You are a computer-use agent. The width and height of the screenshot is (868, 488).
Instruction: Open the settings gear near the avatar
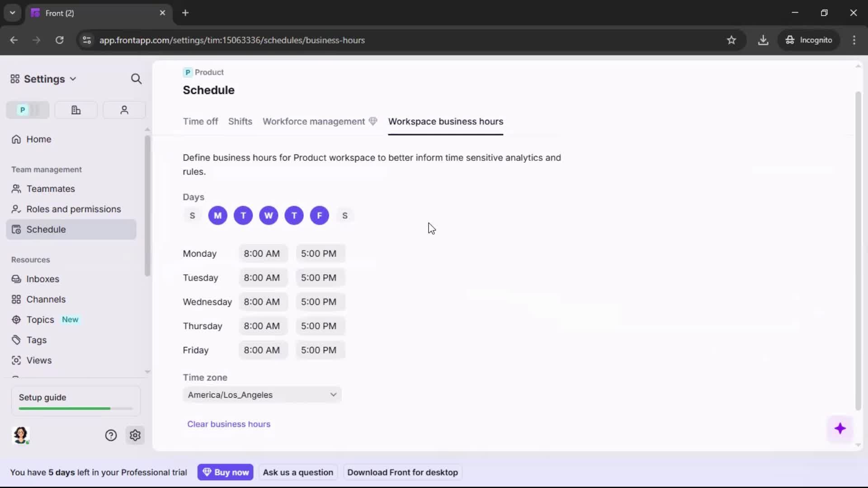[x=135, y=435]
